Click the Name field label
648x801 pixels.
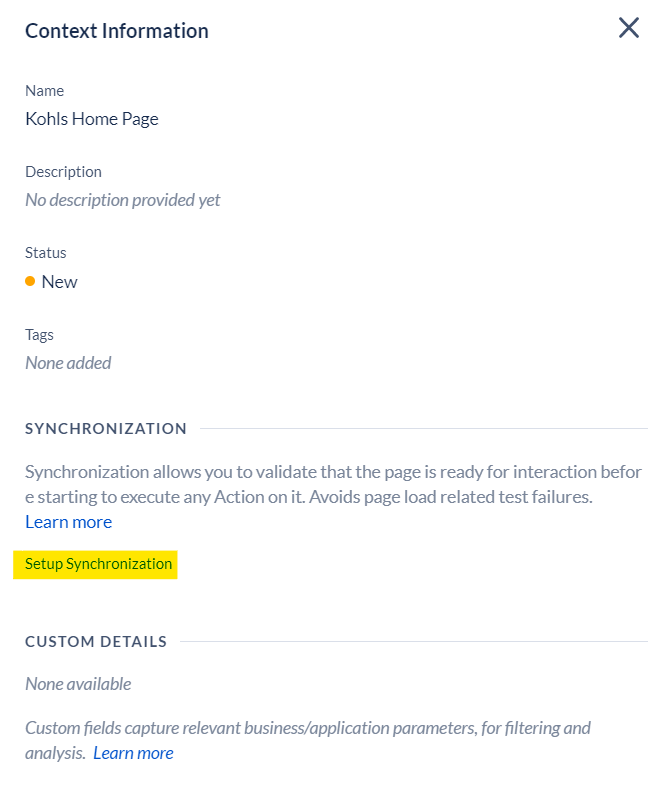[x=44, y=91]
